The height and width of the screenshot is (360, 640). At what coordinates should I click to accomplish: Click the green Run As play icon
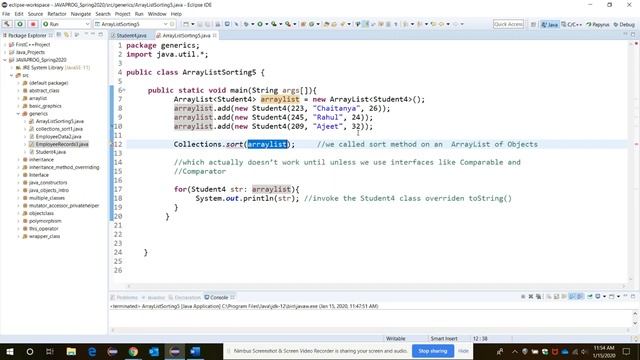point(260,24)
